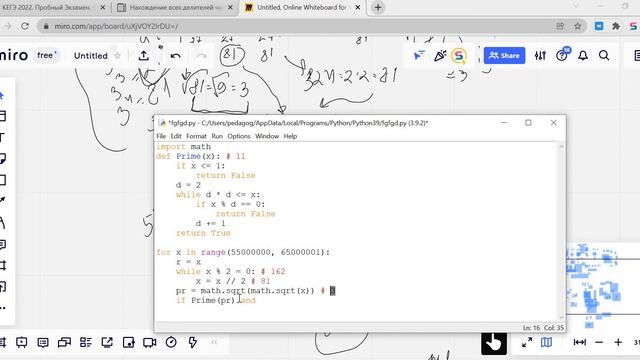Open the notifications bell

(x=583, y=56)
